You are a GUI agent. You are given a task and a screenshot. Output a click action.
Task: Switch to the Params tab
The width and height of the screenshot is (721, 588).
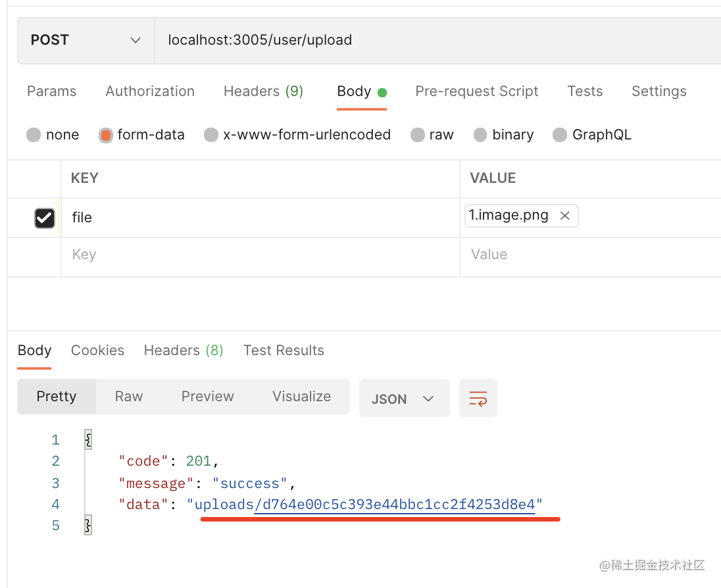coord(51,91)
